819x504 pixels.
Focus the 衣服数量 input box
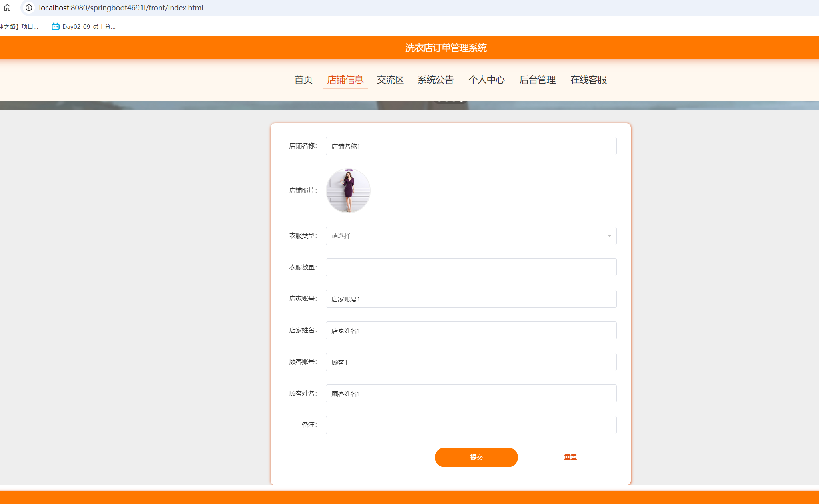pos(471,267)
